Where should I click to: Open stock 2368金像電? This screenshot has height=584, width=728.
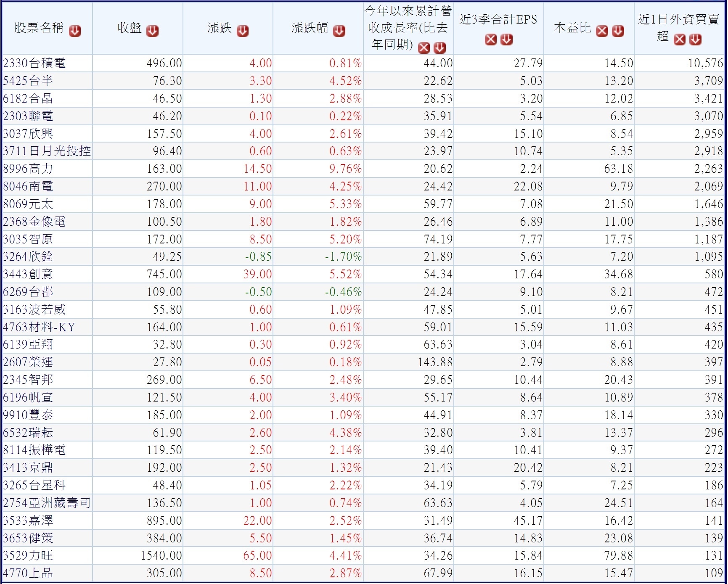coord(34,222)
